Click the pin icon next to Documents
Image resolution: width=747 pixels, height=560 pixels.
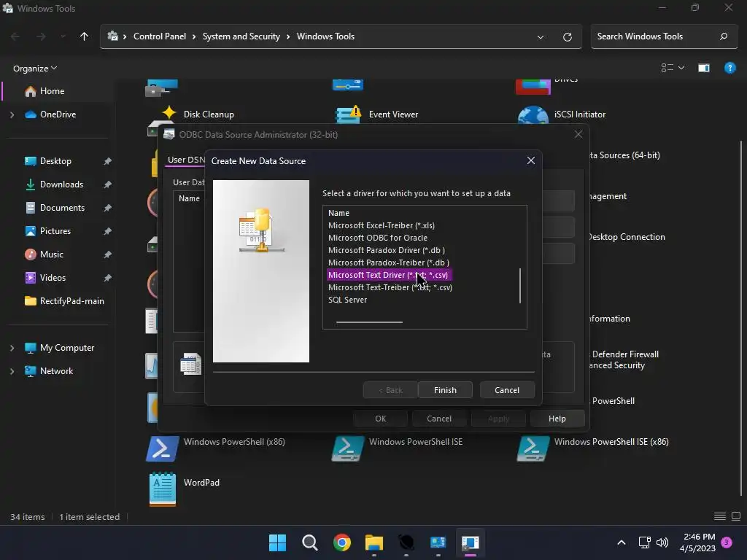108,208
